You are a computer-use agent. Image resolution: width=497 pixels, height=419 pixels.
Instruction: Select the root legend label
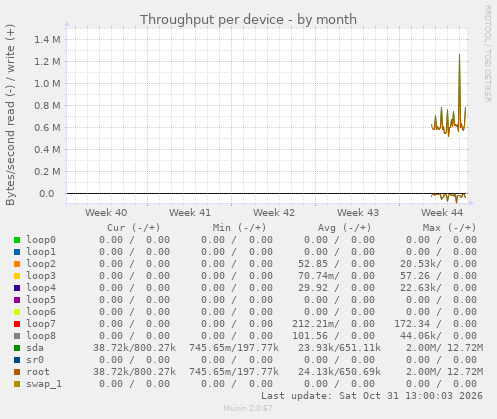pyautogui.click(x=38, y=372)
